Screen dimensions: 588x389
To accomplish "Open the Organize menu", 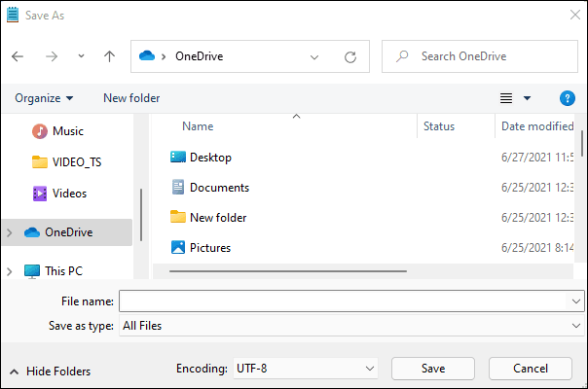I will point(44,98).
